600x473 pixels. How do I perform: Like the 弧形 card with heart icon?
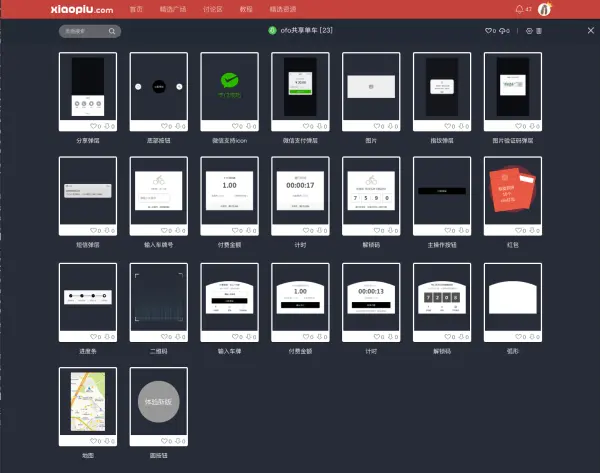520,336
